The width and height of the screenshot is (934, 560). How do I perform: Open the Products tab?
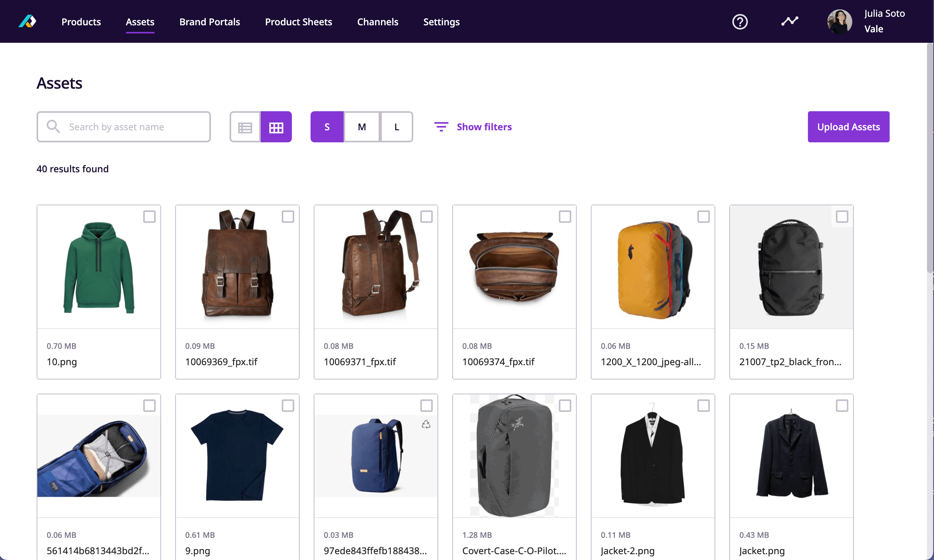(81, 22)
